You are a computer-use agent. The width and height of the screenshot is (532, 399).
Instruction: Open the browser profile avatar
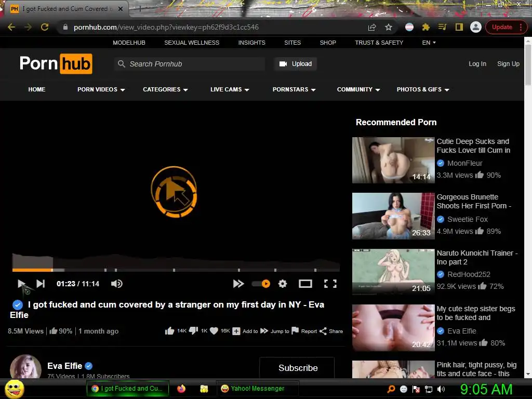pyautogui.click(x=476, y=27)
